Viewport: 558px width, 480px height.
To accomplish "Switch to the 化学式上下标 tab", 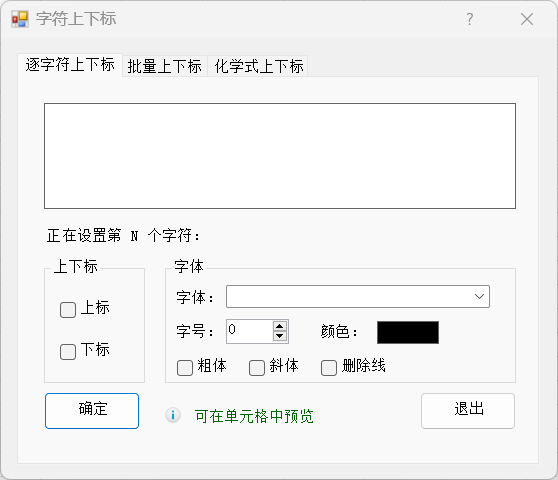I will [259, 66].
